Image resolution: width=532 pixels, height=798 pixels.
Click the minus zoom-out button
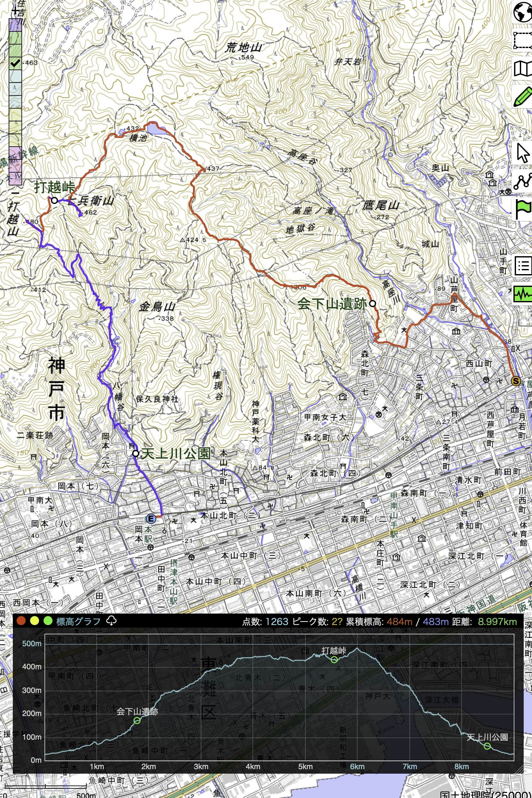click(15, 193)
